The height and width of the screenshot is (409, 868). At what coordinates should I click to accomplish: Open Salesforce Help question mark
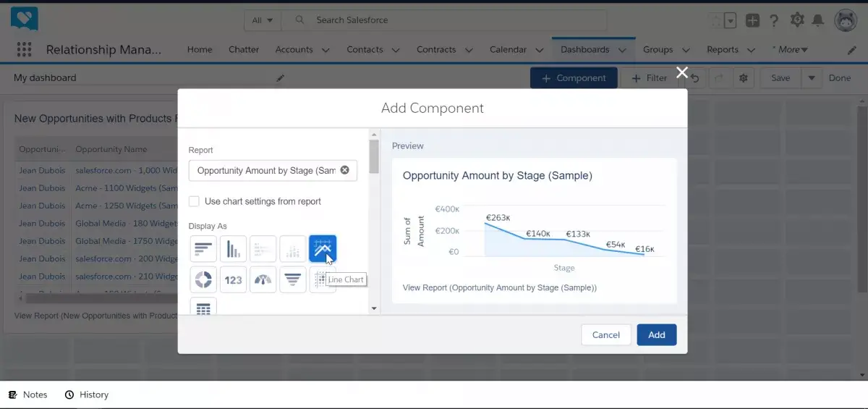tap(774, 20)
